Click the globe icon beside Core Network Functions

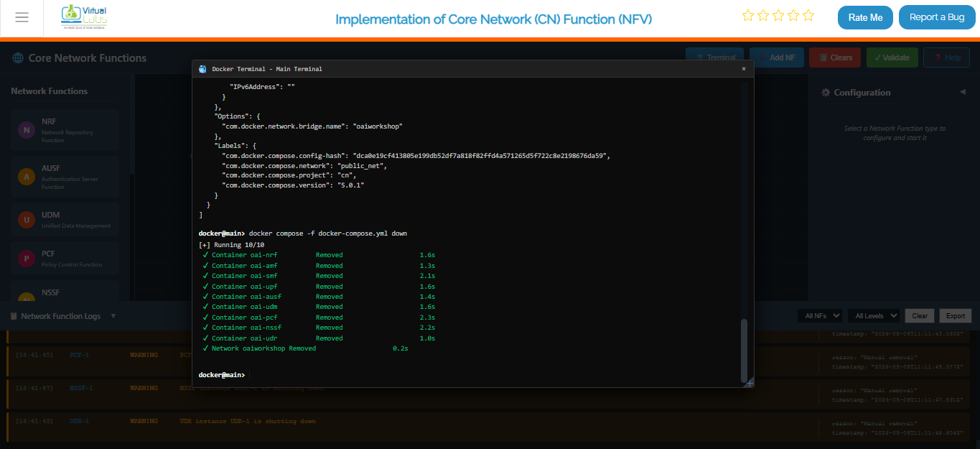tap(18, 58)
